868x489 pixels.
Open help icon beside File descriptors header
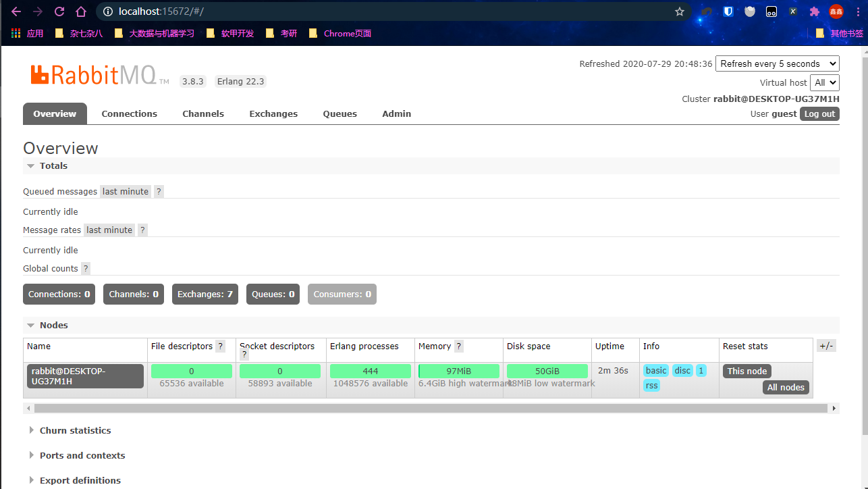point(220,346)
